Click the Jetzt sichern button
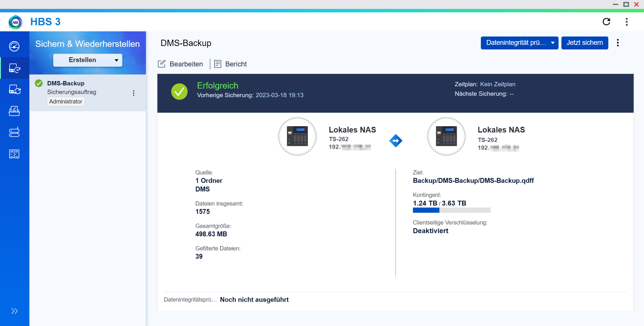The image size is (644, 326). tap(584, 43)
